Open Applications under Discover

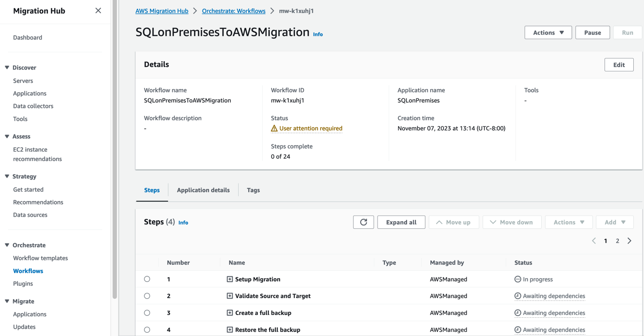pos(30,93)
